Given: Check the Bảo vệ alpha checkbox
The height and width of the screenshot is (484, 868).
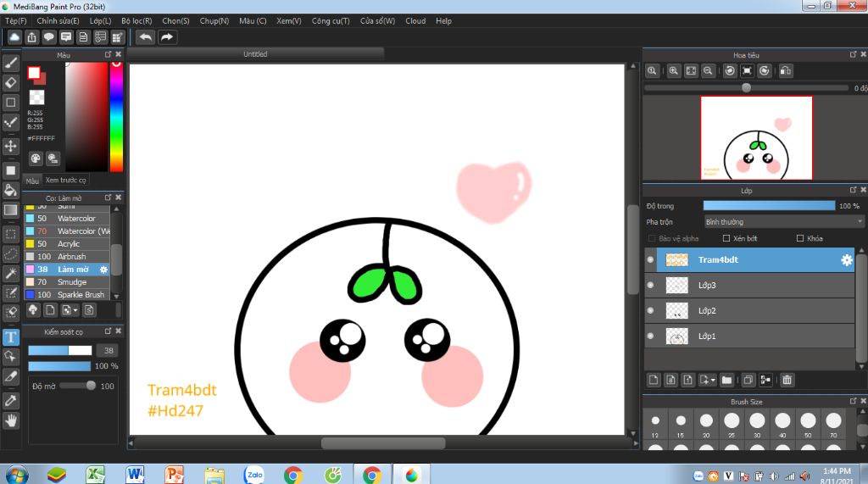Looking at the screenshot, I should (x=652, y=239).
